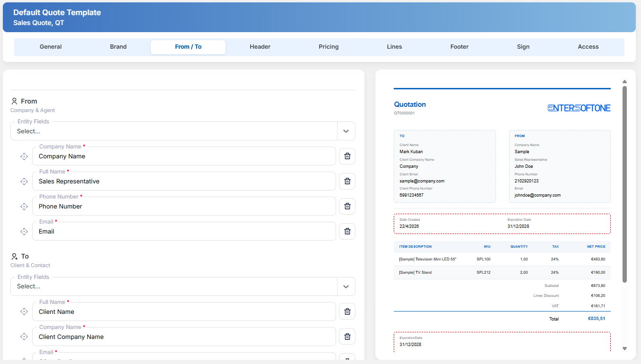
Task: Click the move handle next to Phone Number
Action: (24, 207)
